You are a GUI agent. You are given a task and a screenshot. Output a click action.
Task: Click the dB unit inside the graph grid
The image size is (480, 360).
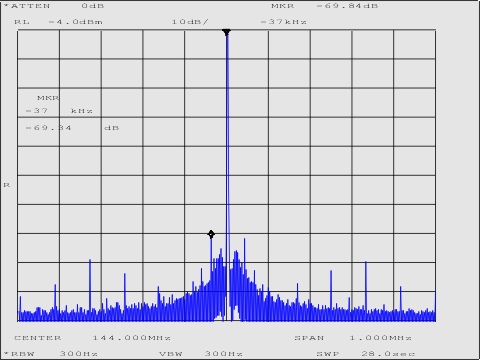tap(112, 128)
